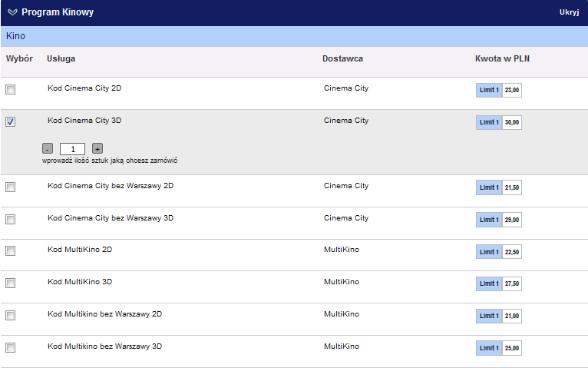Screen dimensions: 588x368
Task: Tick the Kod Cinema City 2D checkbox
Action: coord(11,90)
